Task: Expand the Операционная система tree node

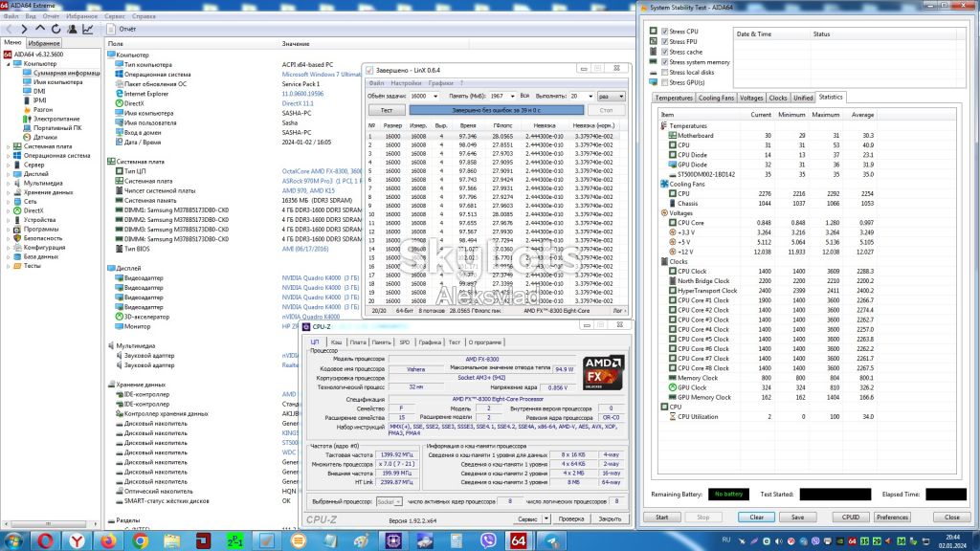Action: coord(8,156)
